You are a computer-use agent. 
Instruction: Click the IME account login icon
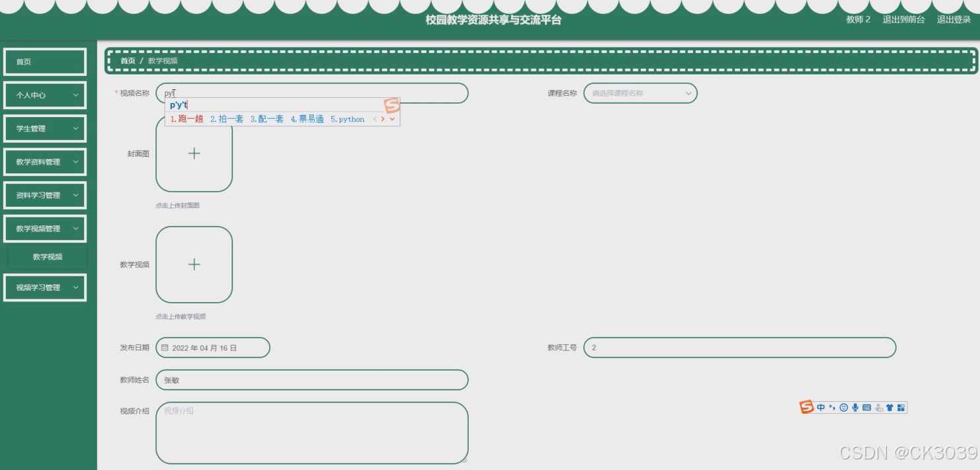879,408
